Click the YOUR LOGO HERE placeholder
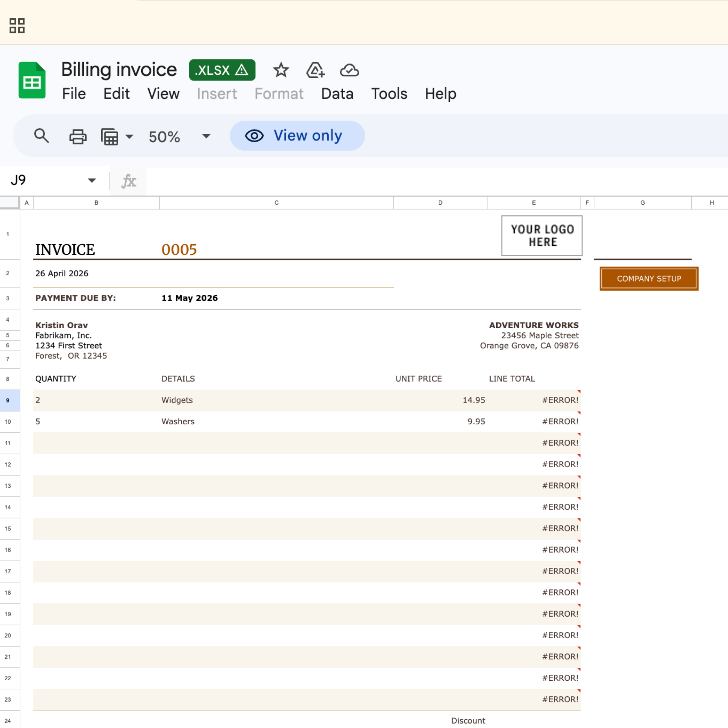728x728 pixels. tap(542, 236)
